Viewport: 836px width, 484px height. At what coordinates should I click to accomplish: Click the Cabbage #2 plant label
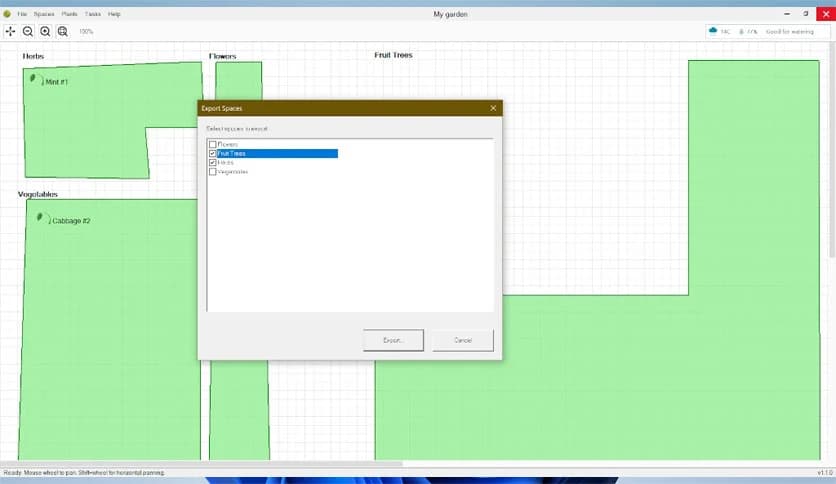71,221
